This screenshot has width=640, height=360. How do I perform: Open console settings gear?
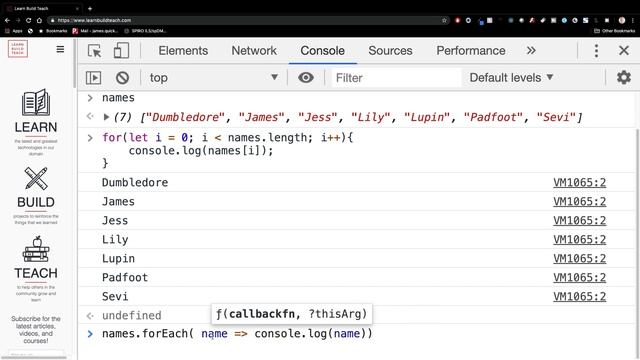(x=624, y=78)
